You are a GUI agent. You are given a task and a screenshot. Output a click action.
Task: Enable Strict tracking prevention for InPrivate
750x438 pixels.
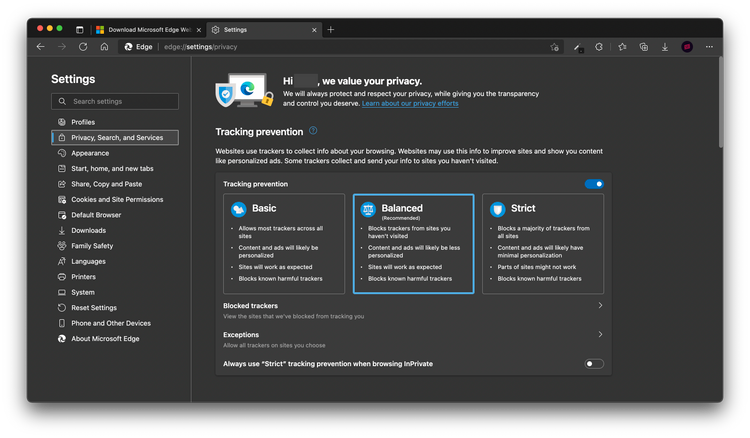click(594, 364)
